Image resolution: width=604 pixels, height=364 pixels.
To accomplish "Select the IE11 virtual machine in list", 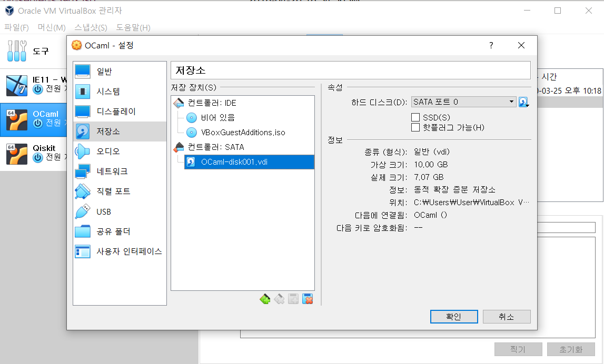I will pos(34,85).
